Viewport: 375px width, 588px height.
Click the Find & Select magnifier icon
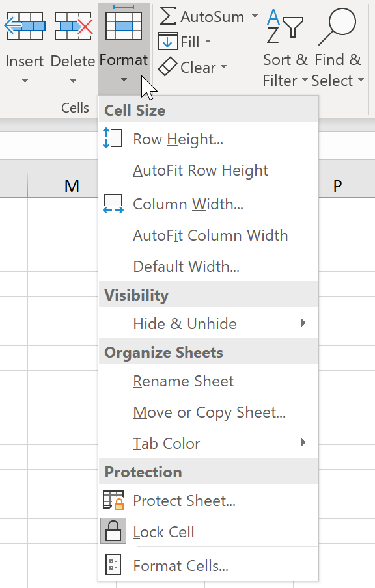(x=337, y=26)
